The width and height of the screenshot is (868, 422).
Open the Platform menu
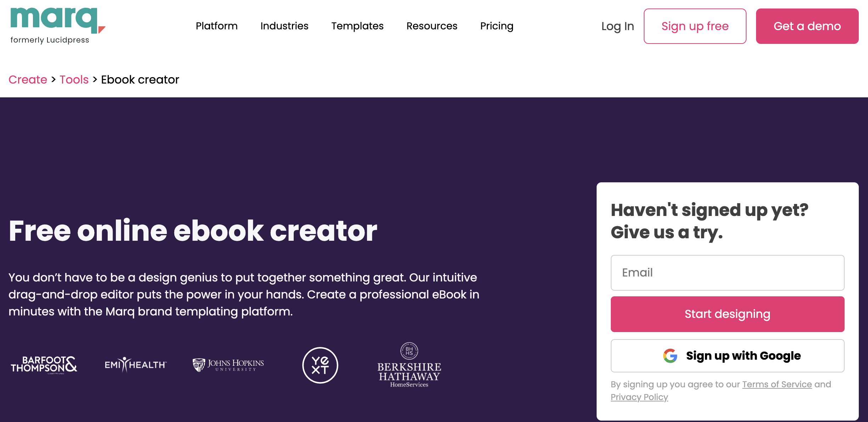tap(216, 26)
